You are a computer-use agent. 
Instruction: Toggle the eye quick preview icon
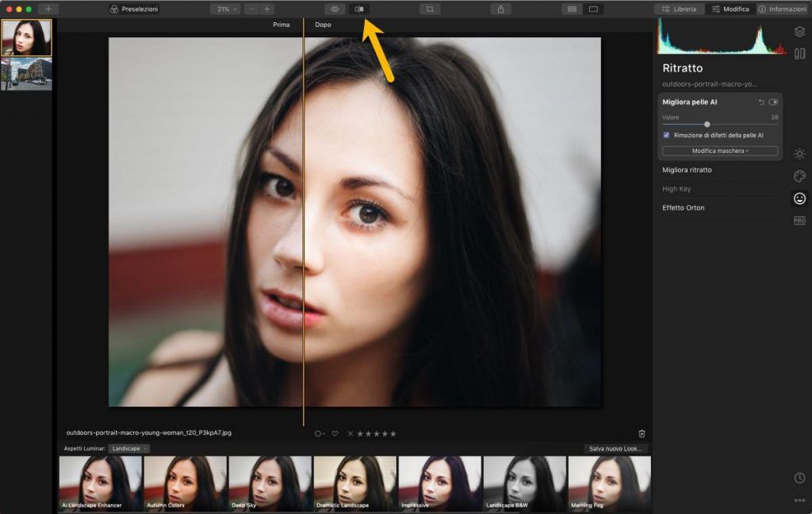pyautogui.click(x=335, y=9)
